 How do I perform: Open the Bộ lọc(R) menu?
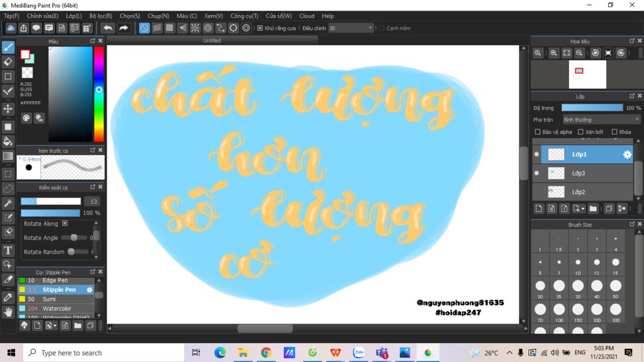(x=101, y=16)
